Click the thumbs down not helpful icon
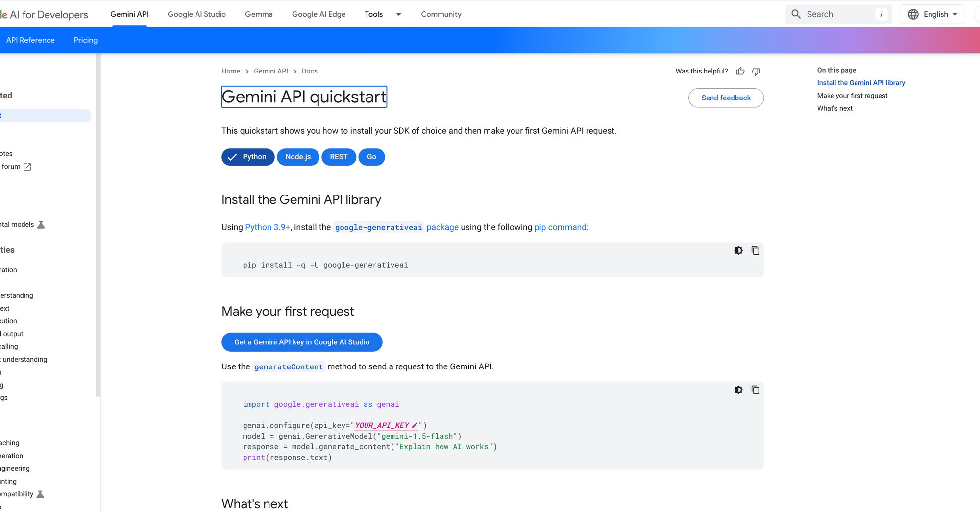 (x=756, y=72)
